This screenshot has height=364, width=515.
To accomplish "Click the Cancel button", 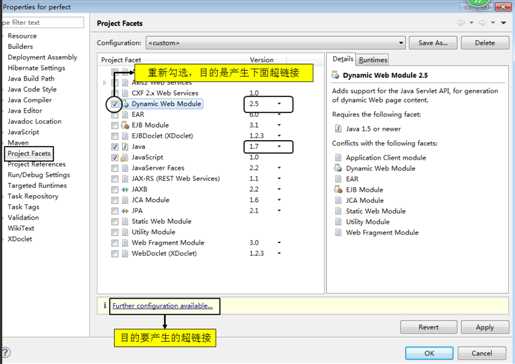I will pos(482,353).
